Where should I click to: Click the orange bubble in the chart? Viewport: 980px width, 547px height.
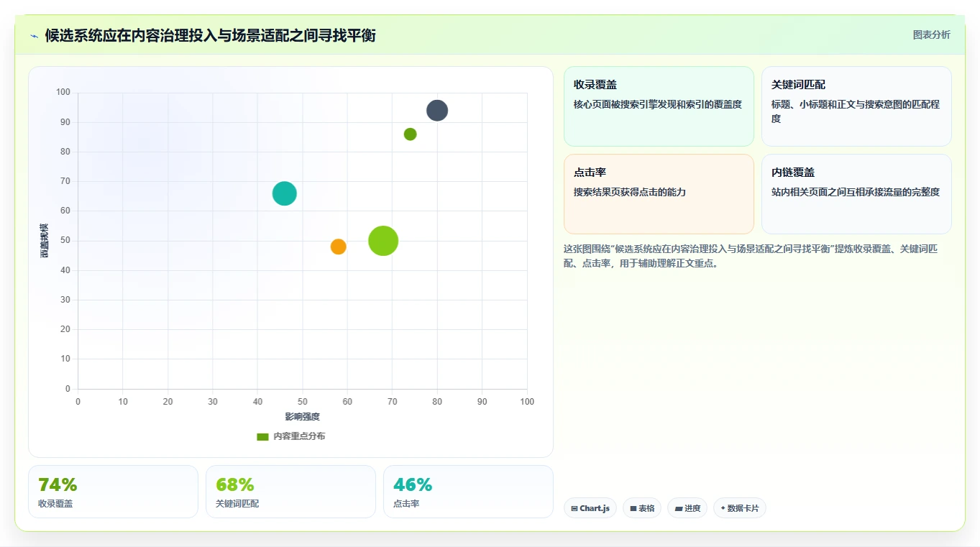(339, 247)
